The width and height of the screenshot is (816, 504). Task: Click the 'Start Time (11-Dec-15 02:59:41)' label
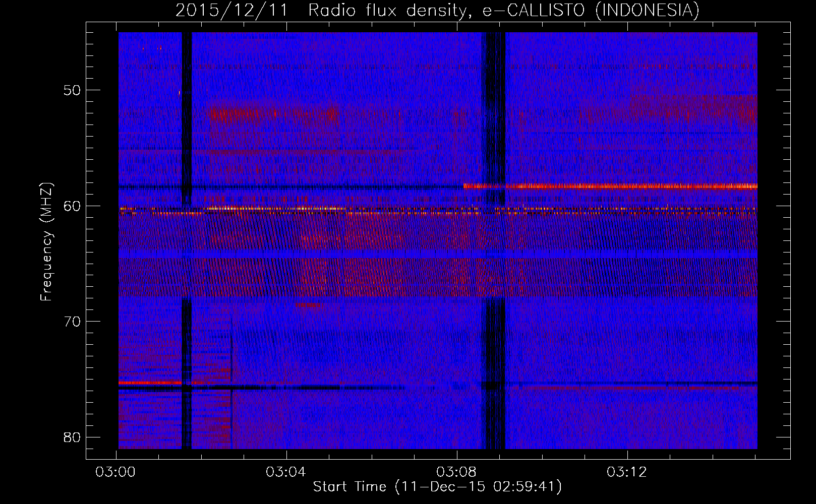[x=437, y=486]
